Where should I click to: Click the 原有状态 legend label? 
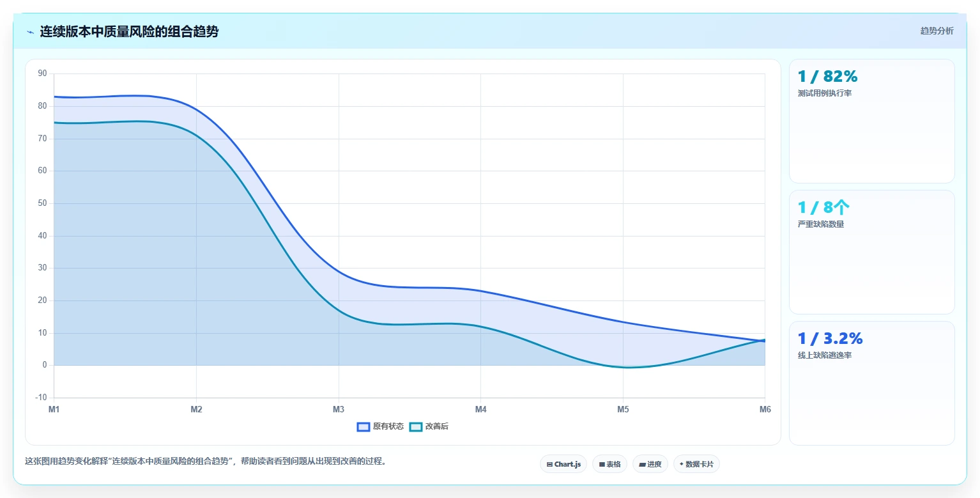click(x=388, y=426)
